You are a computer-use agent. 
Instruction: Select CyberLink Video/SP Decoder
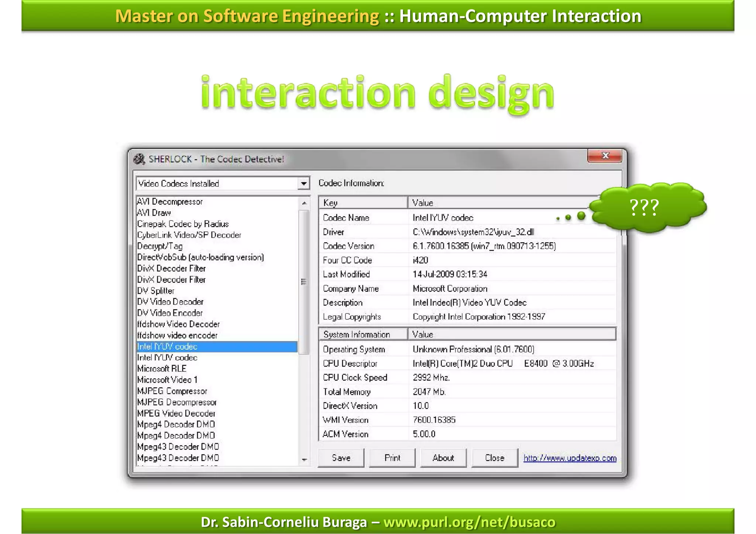(x=217, y=235)
